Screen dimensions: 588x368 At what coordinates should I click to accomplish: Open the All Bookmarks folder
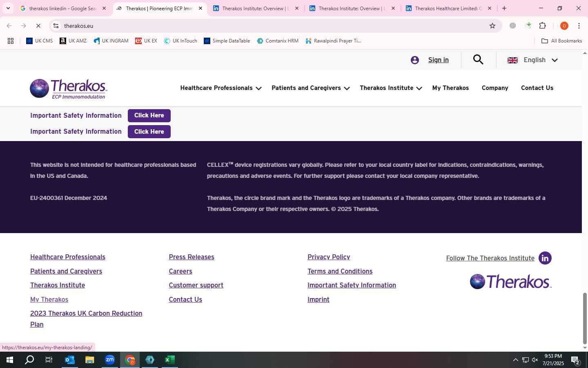click(x=561, y=41)
